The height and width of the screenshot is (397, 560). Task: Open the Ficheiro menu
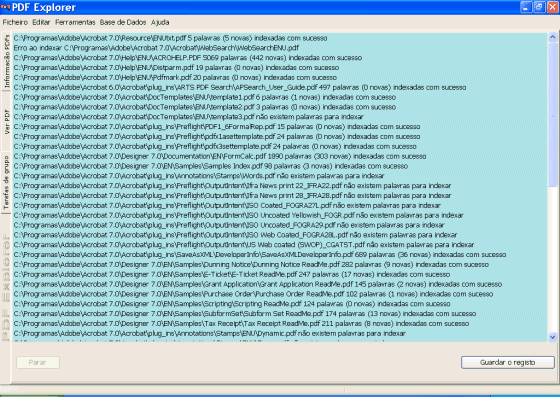(x=15, y=22)
